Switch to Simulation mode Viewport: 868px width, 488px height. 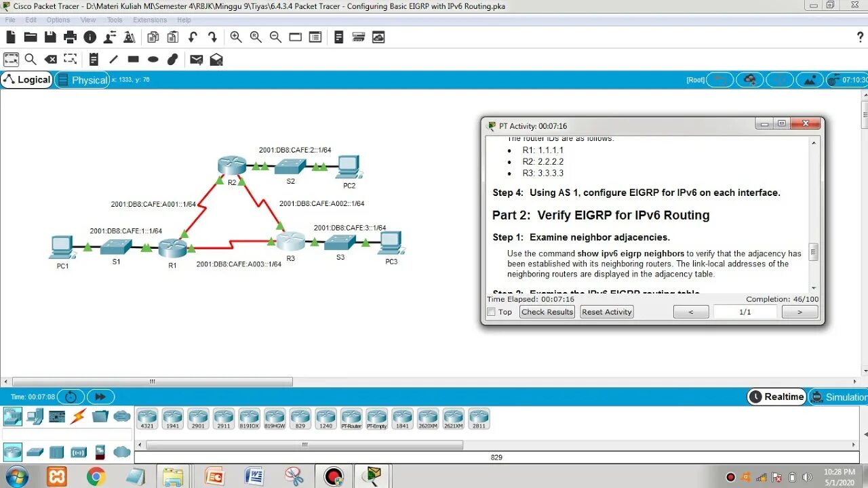click(x=838, y=397)
